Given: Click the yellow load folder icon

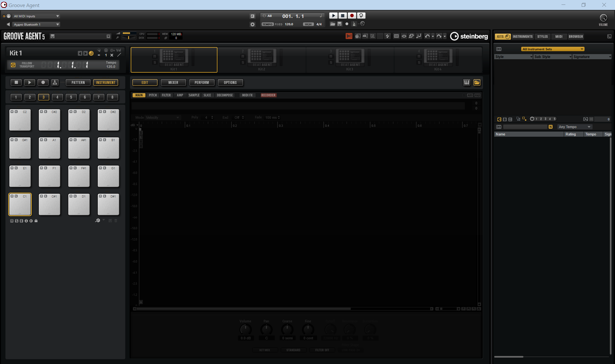Looking at the screenshot, I should click(477, 83).
